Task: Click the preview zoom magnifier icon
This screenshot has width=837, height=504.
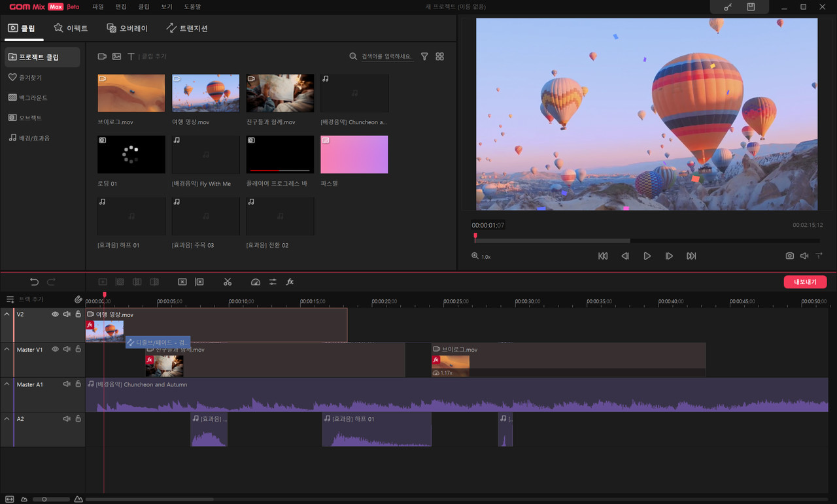Action: 475,256
